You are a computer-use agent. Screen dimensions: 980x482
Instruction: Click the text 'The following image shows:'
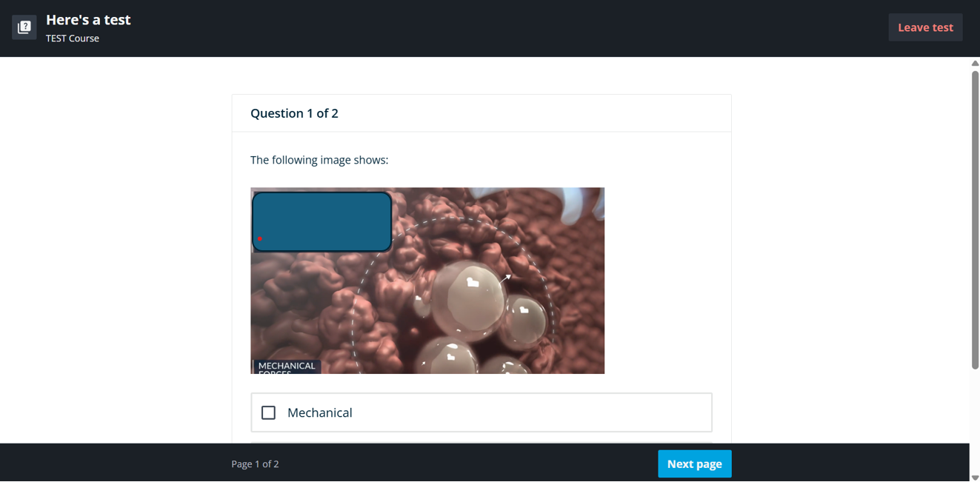[319, 160]
